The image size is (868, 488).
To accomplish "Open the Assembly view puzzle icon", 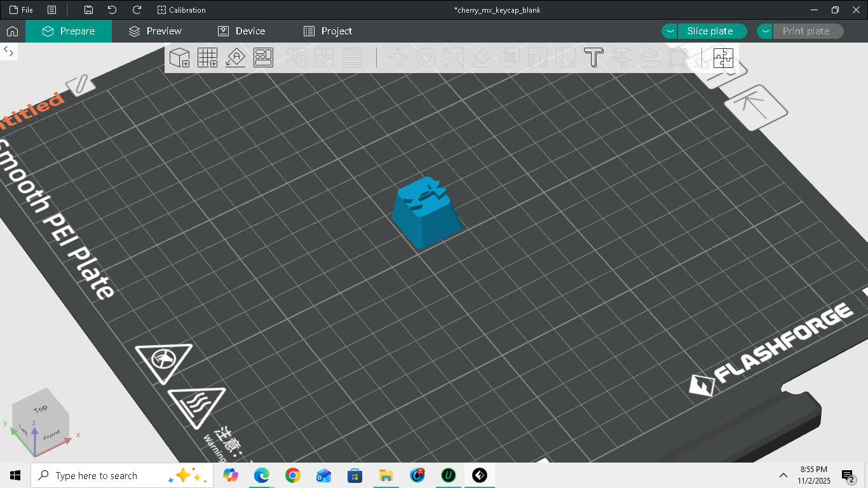I will (x=723, y=58).
